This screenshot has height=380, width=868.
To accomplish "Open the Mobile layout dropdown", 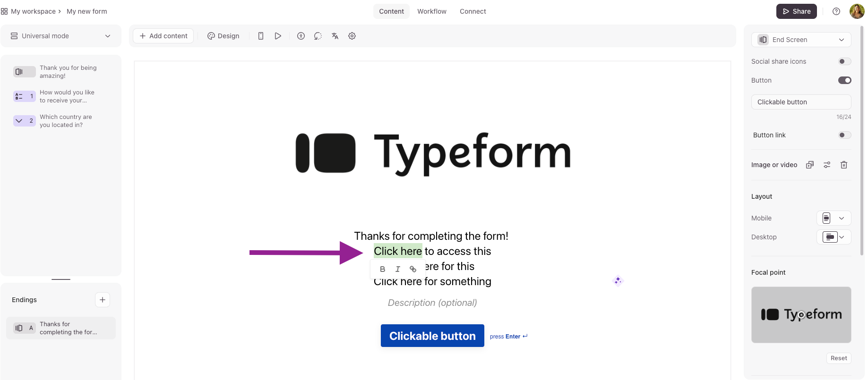I will coord(834,218).
